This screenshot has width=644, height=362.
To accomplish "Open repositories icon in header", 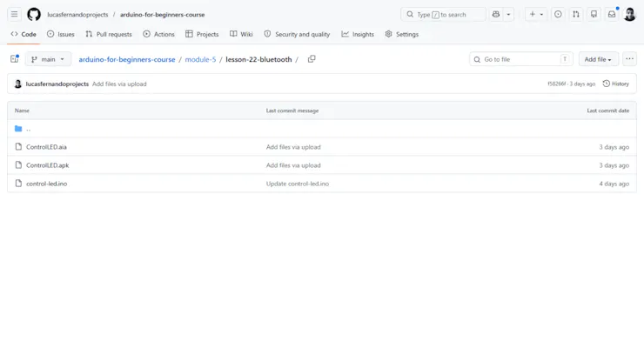I will tap(594, 15).
